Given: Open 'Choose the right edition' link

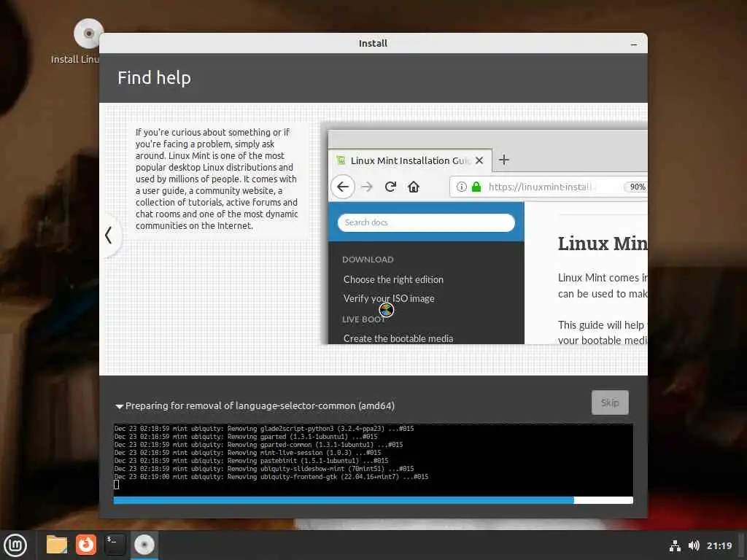Looking at the screenshot, I should pyautogui.click(x=393, y=279).
